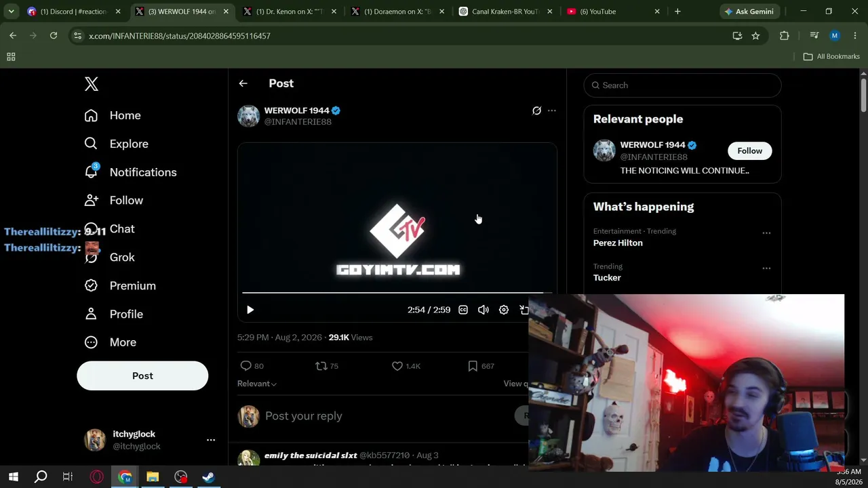The width and height of the screenshot is (868, 488).
Task: Switch to the Canal Kraken-BR tab
Action: 507,12
